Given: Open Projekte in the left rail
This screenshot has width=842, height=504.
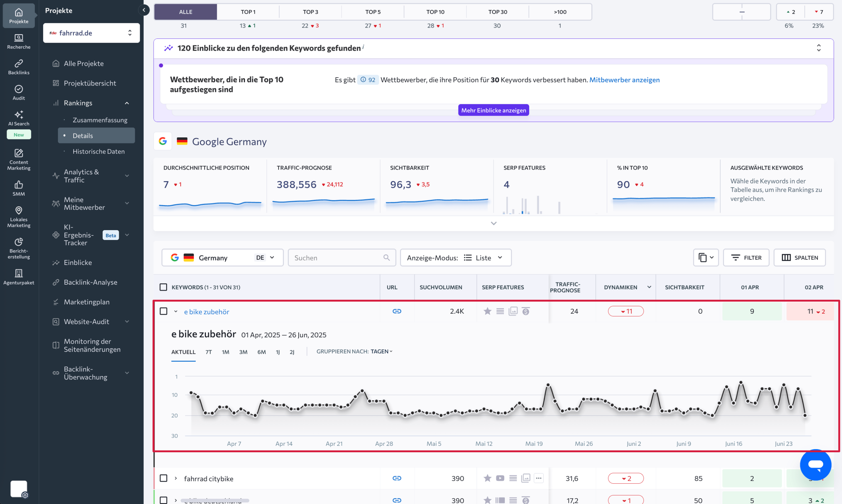Looking at the screenshot, I should (x=19, y=16).
